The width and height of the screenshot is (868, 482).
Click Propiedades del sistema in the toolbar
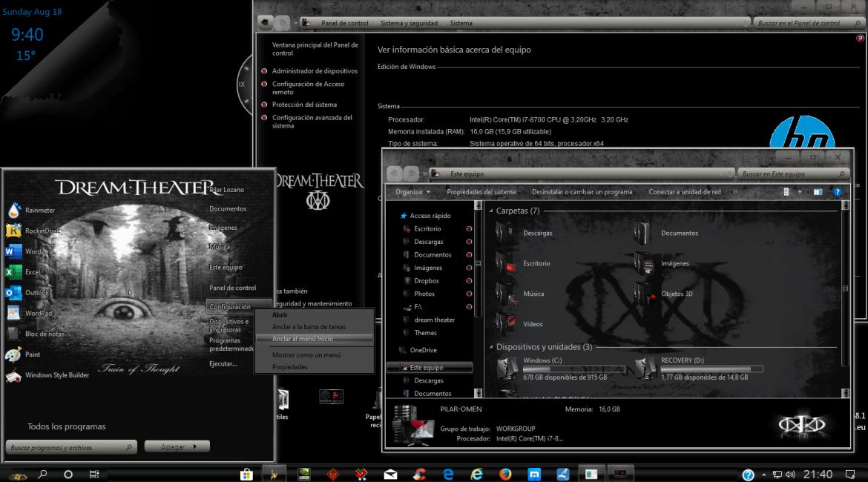tap(481, 192)
